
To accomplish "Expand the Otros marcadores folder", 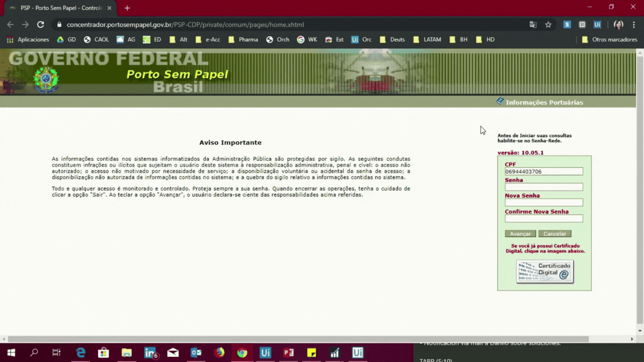I will click(609, 39).
